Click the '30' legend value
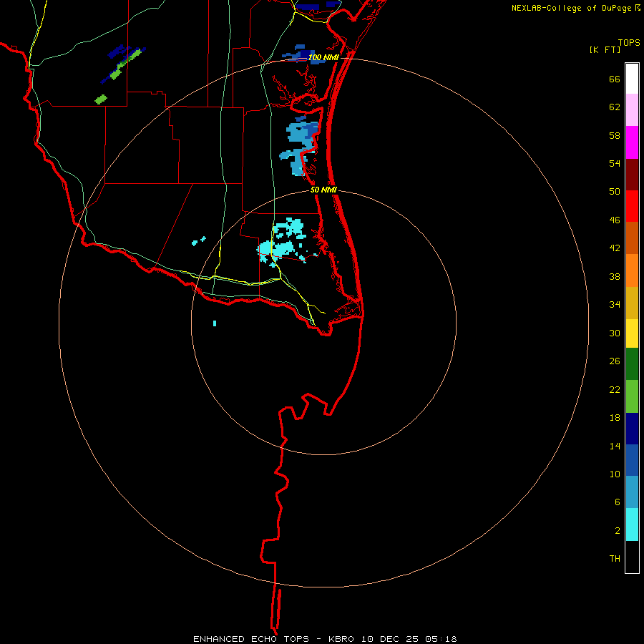The height and width of the screenshot is (644, 644). (615, 333)
